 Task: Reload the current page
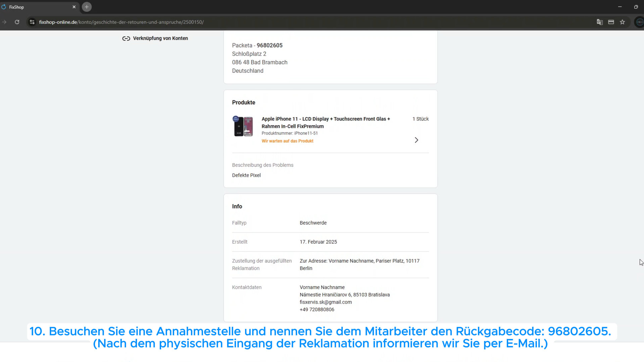pos(17,22)
